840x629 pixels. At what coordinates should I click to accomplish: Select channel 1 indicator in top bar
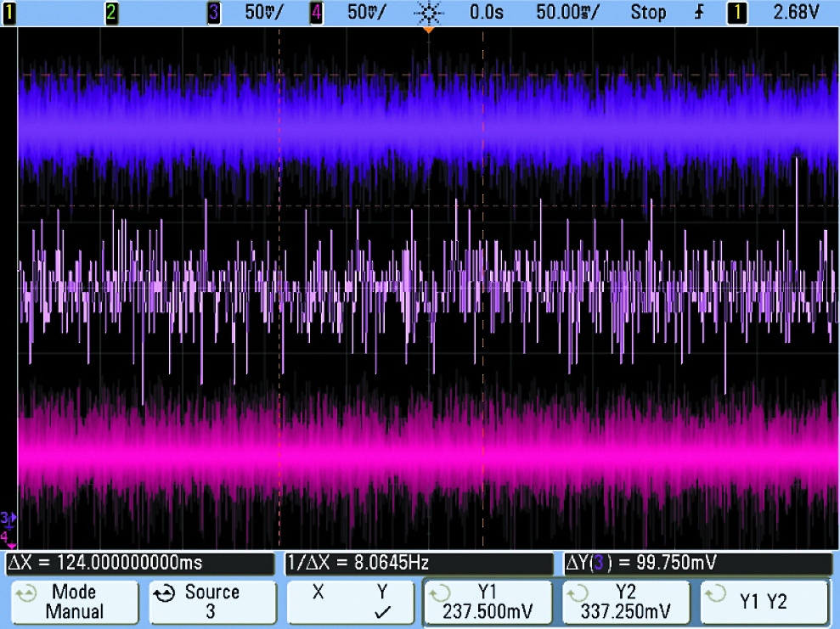pyautogui.click(x=9, y=13)
